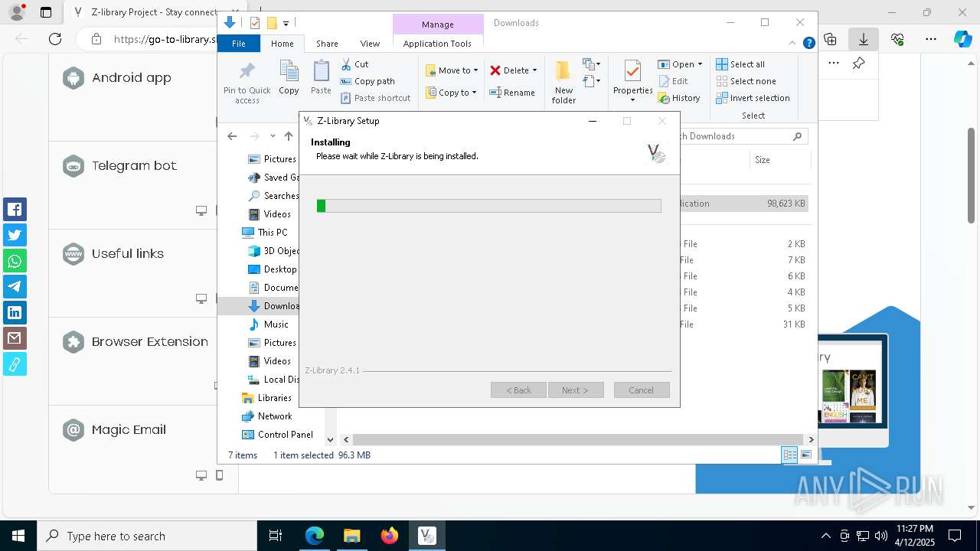Open the Application Tools tab

[437, 44]
